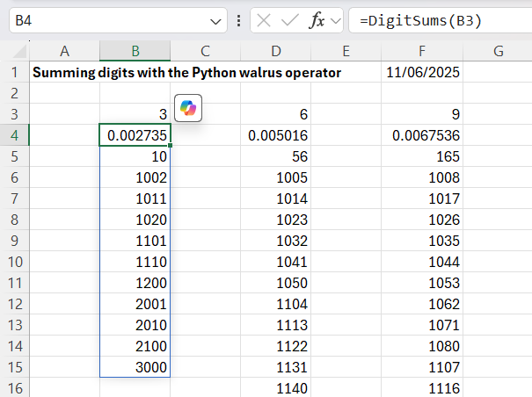Select column B header
This screenshot has height=397, width=532.
coord(135,52)
